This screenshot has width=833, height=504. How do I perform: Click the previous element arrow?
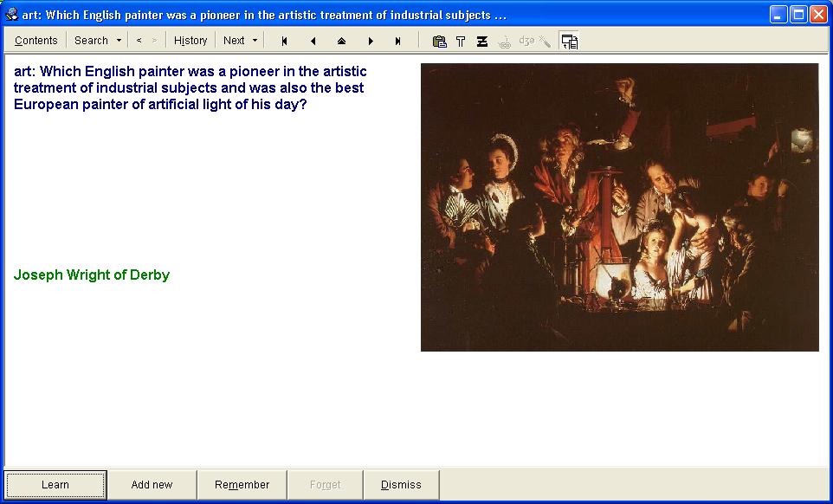point(313,41)
